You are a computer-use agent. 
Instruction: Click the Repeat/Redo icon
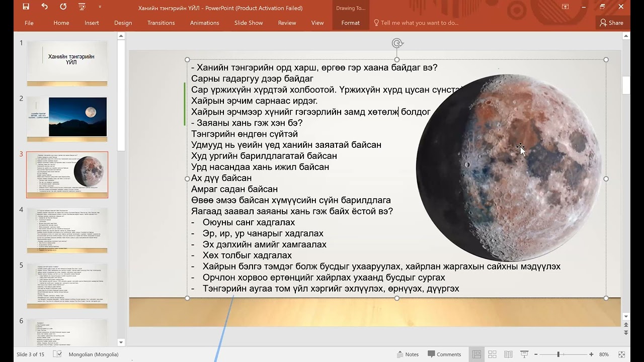63,7
